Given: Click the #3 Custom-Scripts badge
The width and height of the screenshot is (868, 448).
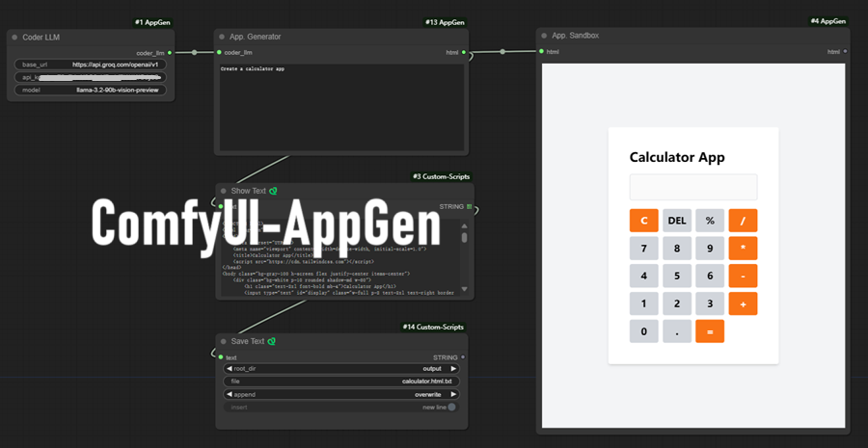Looking at the screenshot, I should coord(441,177).
